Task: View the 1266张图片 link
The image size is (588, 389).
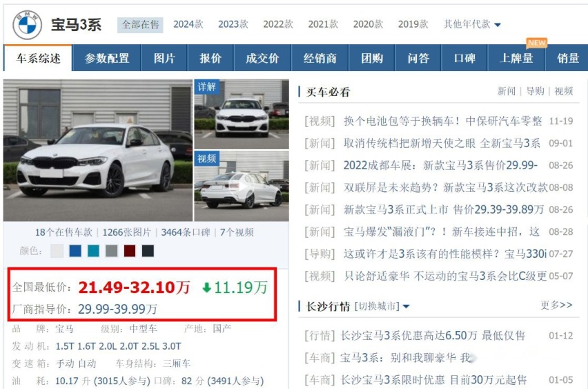Action: (126, 232)
